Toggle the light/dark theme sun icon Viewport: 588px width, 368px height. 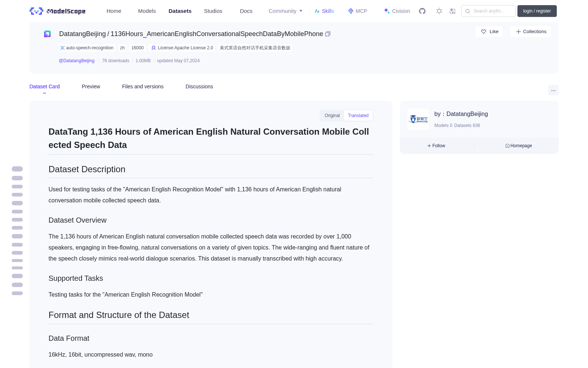[x=439, y=11]
